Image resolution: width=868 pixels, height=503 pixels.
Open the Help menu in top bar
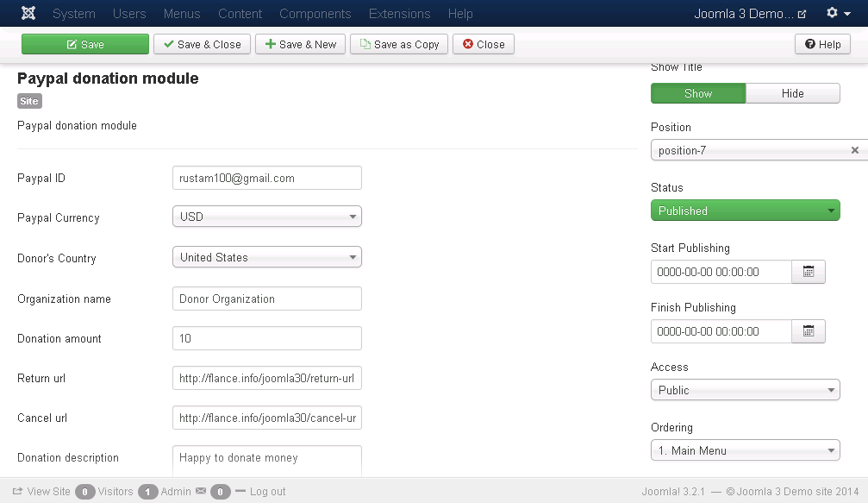[x=460, y=13]
